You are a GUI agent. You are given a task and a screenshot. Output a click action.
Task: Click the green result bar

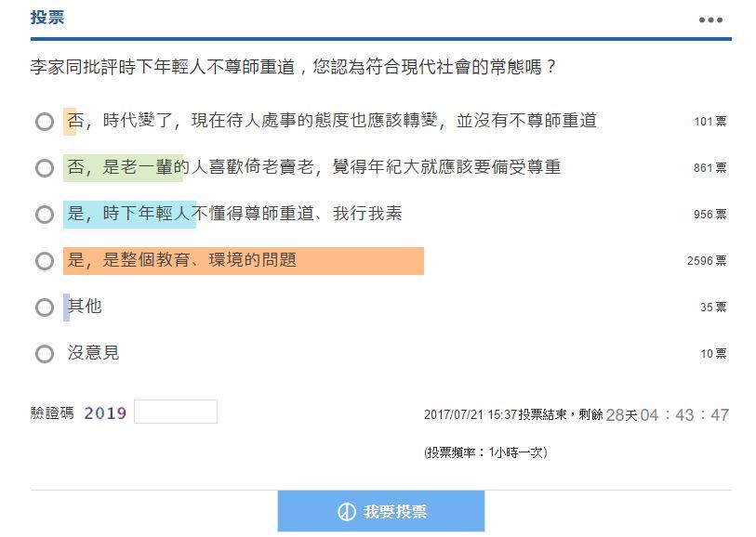click(x=124, y=168)
